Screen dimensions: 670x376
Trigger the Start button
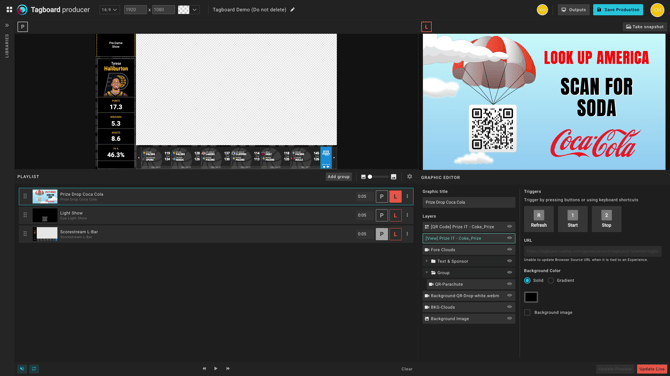(x=573, y=219)
